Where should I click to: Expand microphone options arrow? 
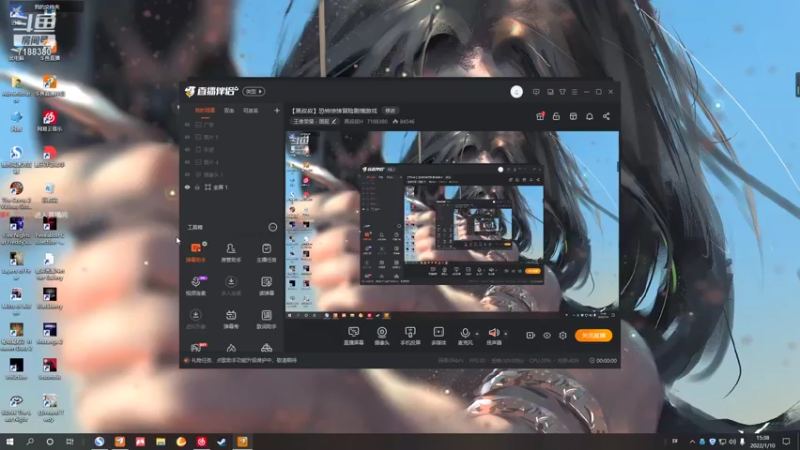(477, 334)
